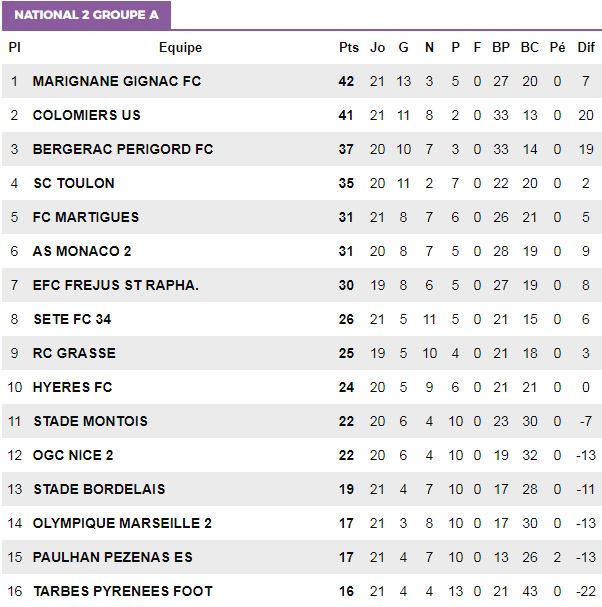Click Tarbes Pyrenees Foot team name
The width and height of the screenshot is (602, 607).
click(x=123, y=591)
